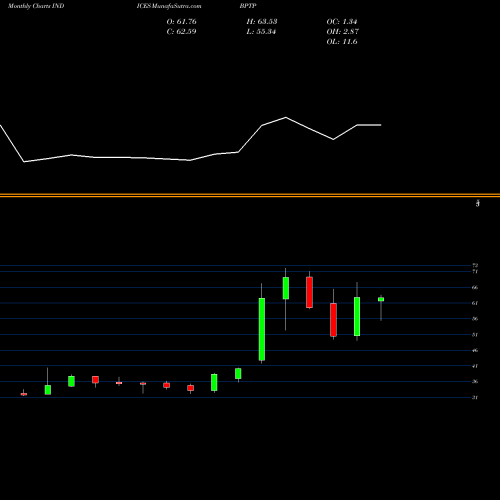Click the tallest green candlestick body
500x500 pixels.
pyautogui.click(x=262, y=329)
